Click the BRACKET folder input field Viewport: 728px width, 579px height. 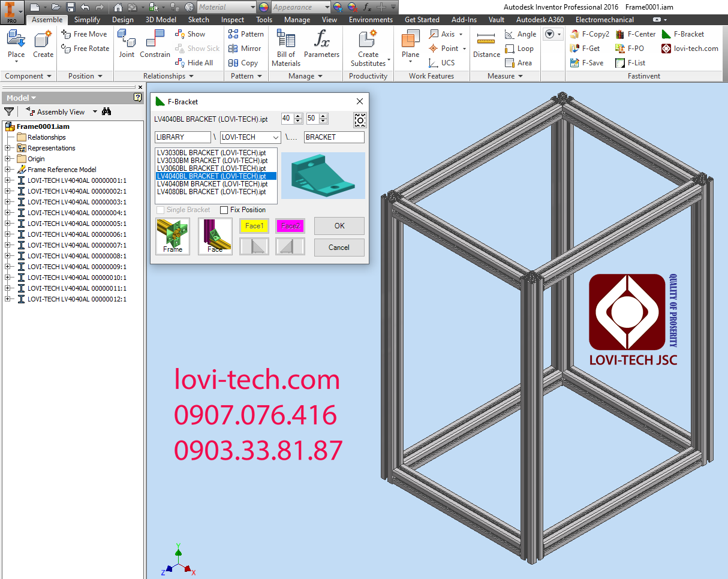[x=334, y=137]
